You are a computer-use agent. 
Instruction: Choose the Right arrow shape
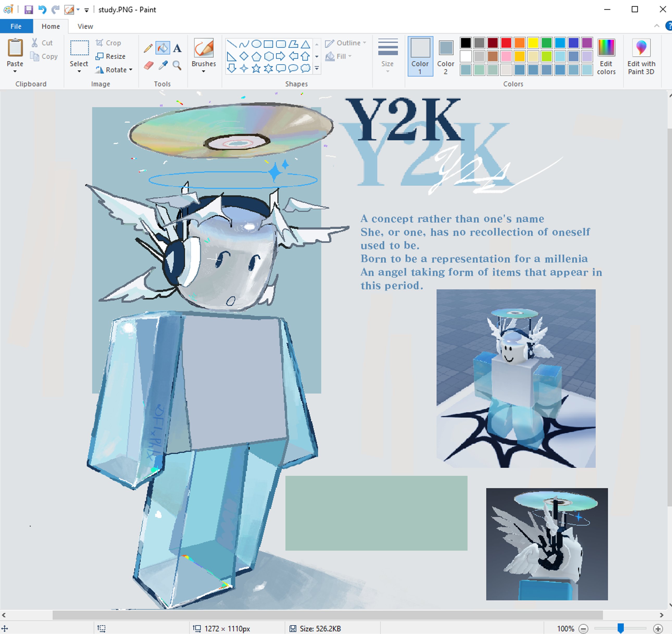tap(281, 56)
